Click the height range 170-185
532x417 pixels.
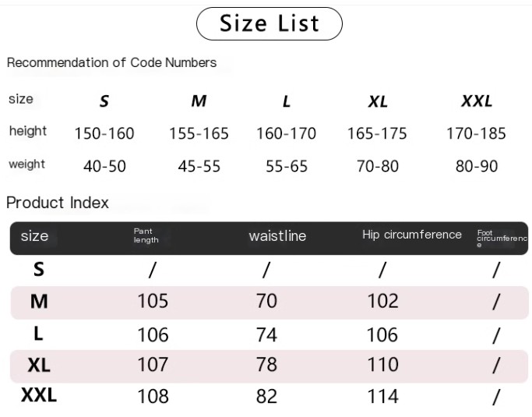pos(476,133)
